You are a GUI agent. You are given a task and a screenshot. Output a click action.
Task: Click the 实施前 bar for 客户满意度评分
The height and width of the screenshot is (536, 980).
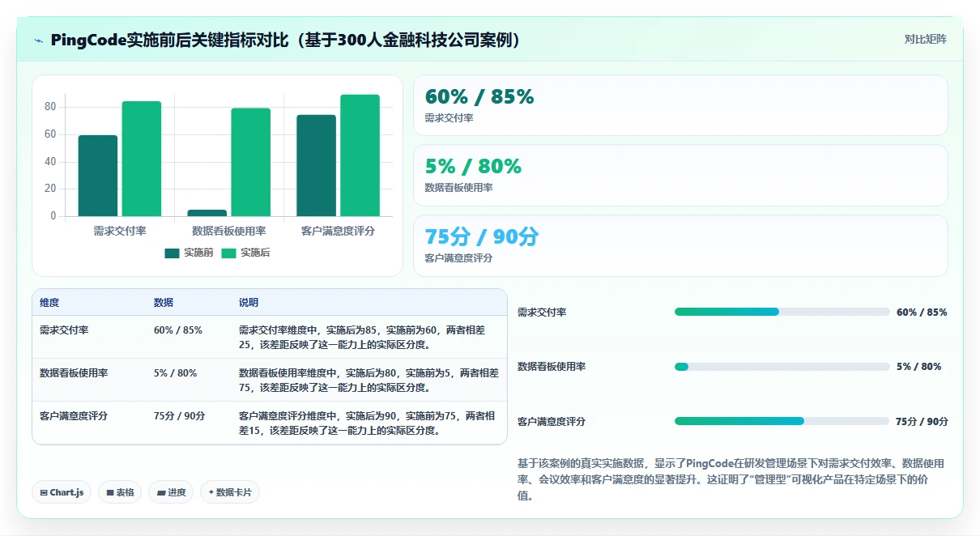[x=316, y=165]
